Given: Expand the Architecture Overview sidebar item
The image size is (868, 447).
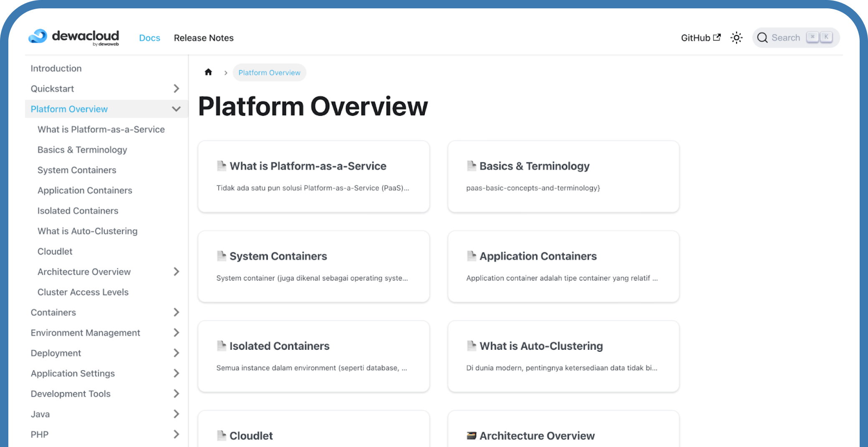Looking at the screenshot, I should pyautogui.click(x=176, y=272).
